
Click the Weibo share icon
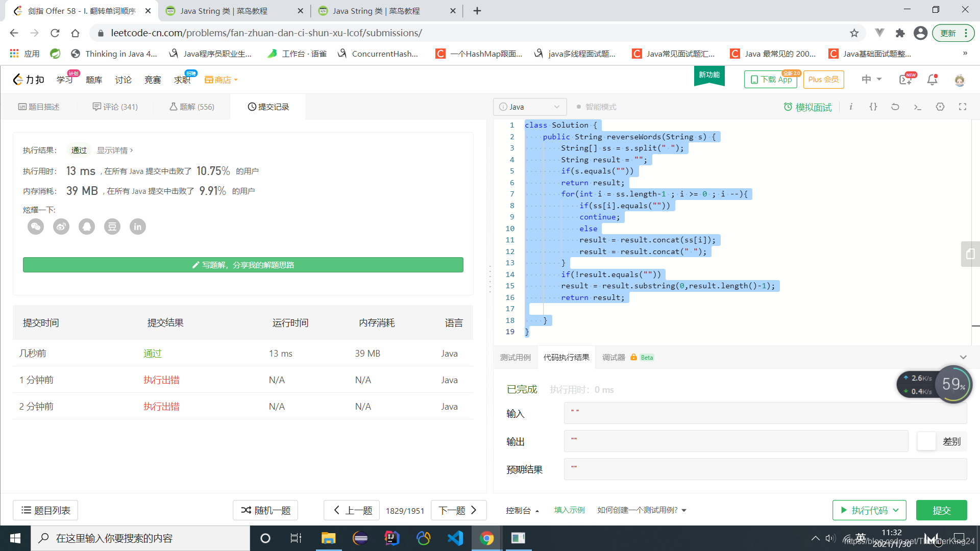pyautogui.click(x=61, y=227)
